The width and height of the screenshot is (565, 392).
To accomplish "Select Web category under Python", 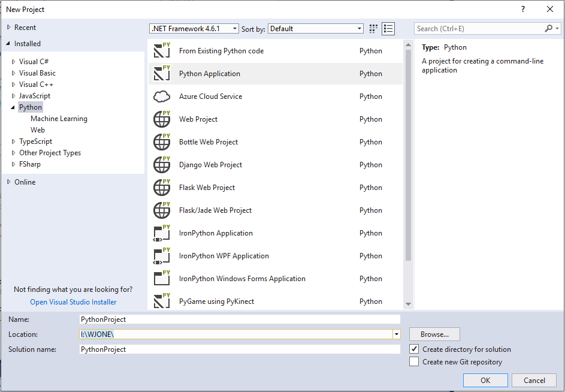I will 38,130.
